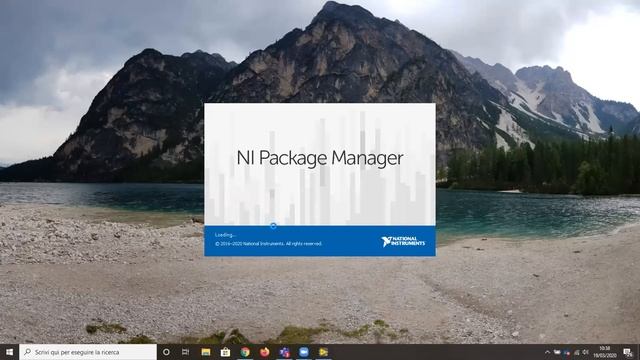Click the National Instruments copyright text
The image size is (640, 360).
click(268, 244)
